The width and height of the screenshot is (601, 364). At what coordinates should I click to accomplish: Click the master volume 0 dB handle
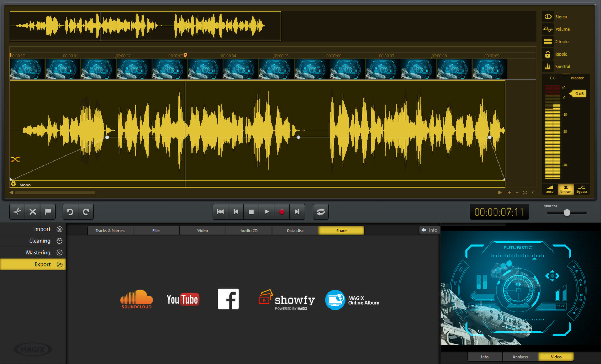tap(578, 94)
